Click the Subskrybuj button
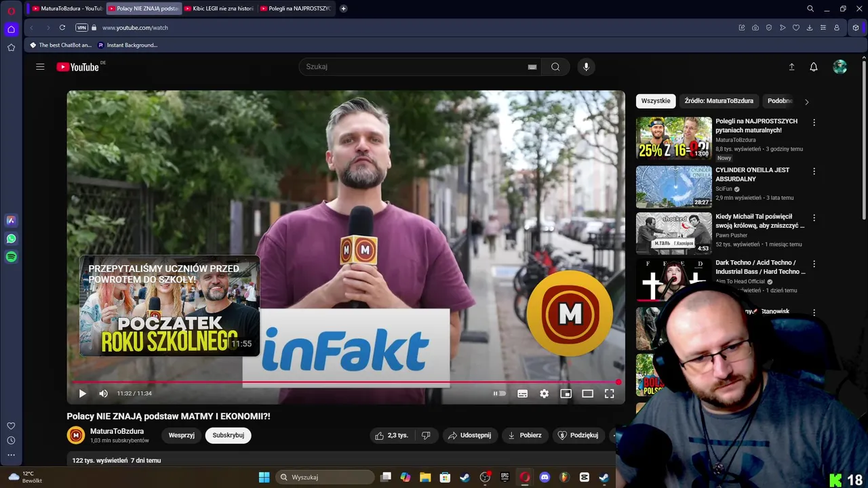 click(228, 435)
